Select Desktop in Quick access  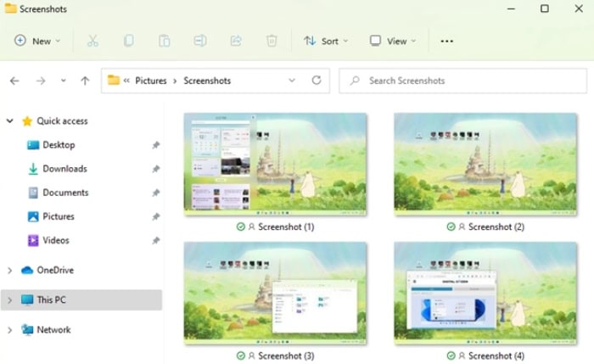coord(59,145)
